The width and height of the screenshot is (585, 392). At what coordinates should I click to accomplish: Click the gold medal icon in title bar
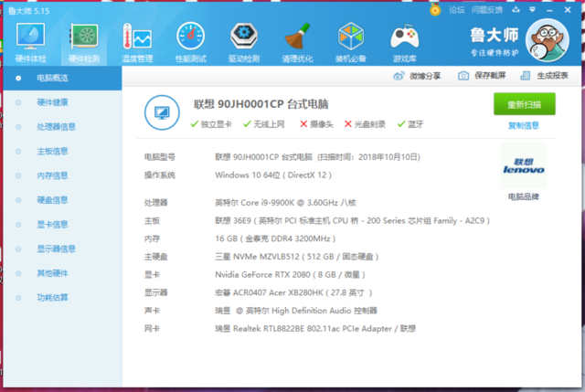tap(435, 9)
